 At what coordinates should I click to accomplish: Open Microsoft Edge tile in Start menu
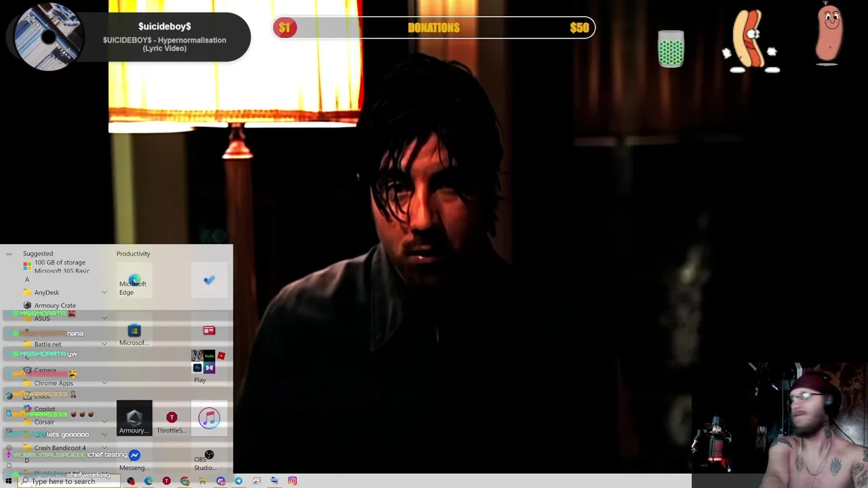[134, 281]
